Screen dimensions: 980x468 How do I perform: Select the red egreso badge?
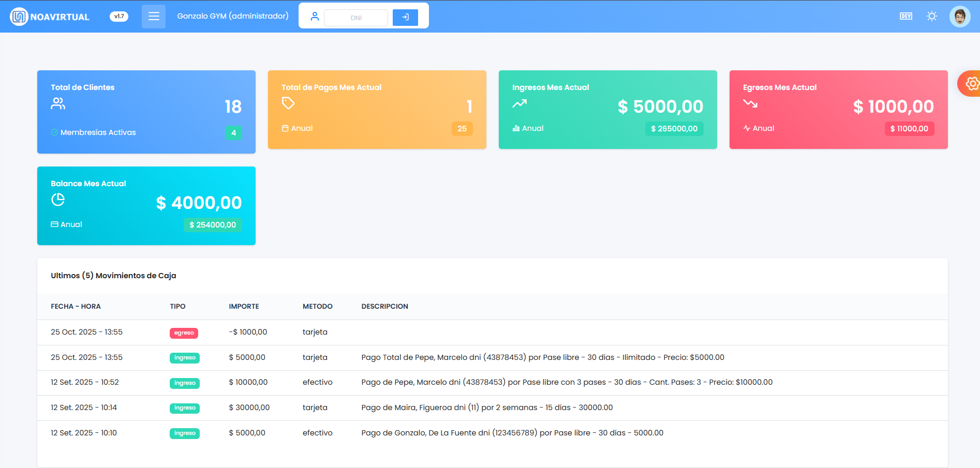point(184,333)
